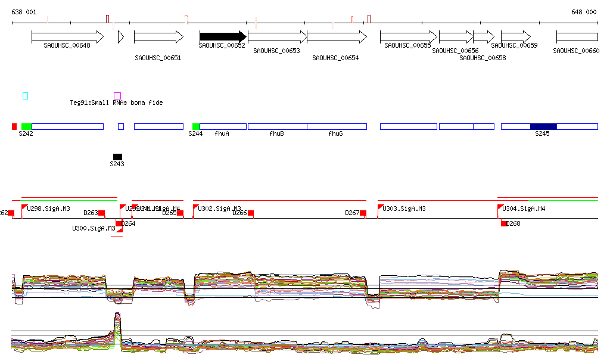Viewport: 610px width, 364px height.
Task: Click the blue box below SAOUHSC_00651
Action: (x=158, y=126)
